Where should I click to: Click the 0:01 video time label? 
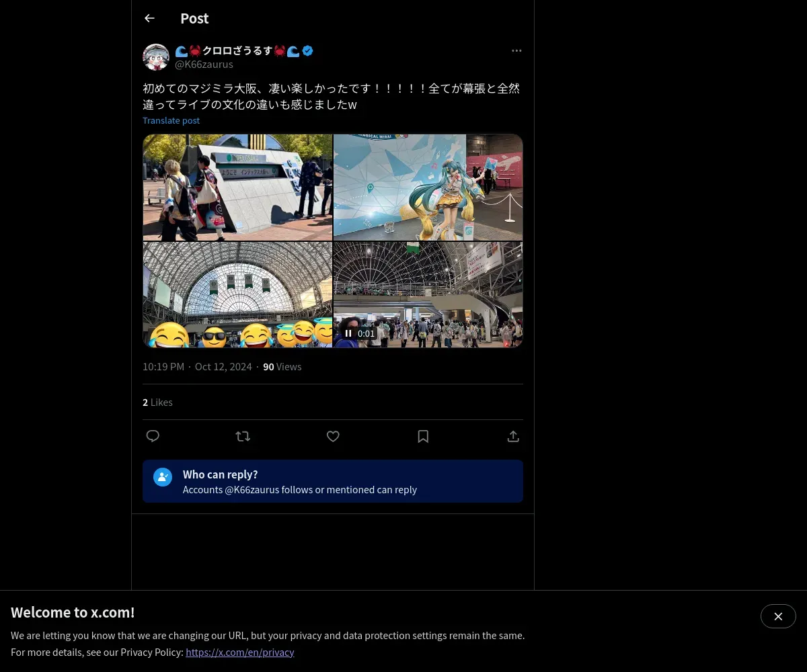tap(366, 333)
